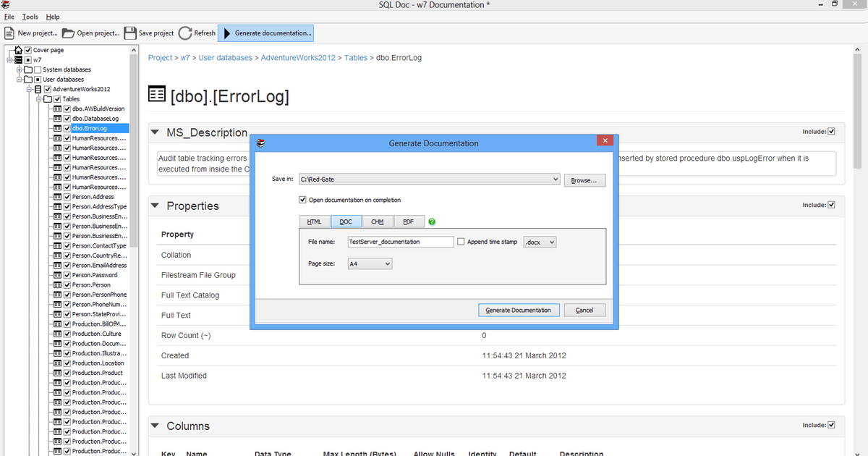Screen dimensions: 868x456
Task: Toggle Include checkbox for MS_Description section
Action: pyautogui.click(x=831, y=132)
